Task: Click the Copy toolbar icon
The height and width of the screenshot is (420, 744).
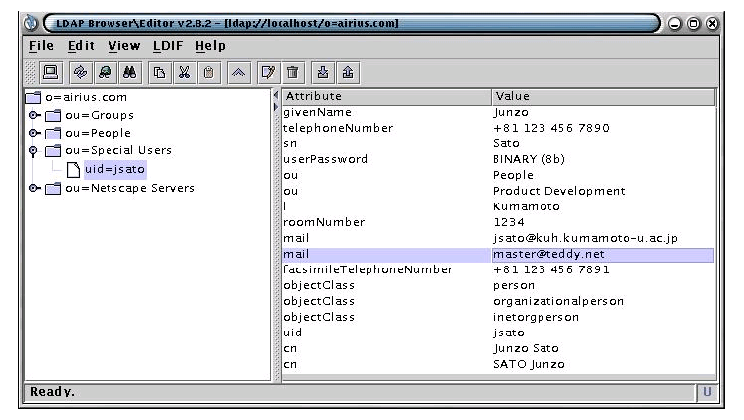Action: (159, 73)
